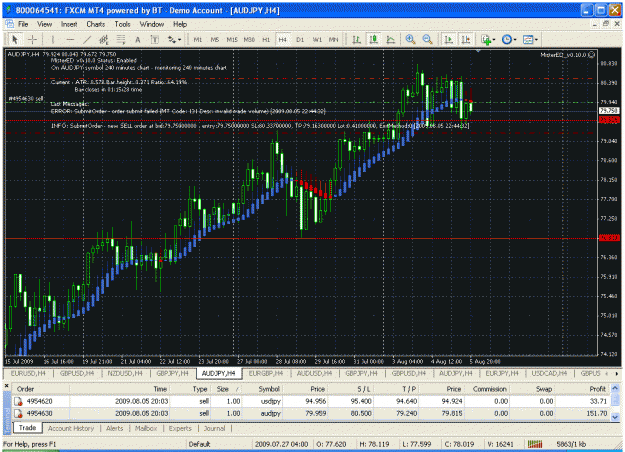Switch to USDCAD,H4 chart tab
The width and height of the screenshot is (625, 452).
(x=549, y=373)
